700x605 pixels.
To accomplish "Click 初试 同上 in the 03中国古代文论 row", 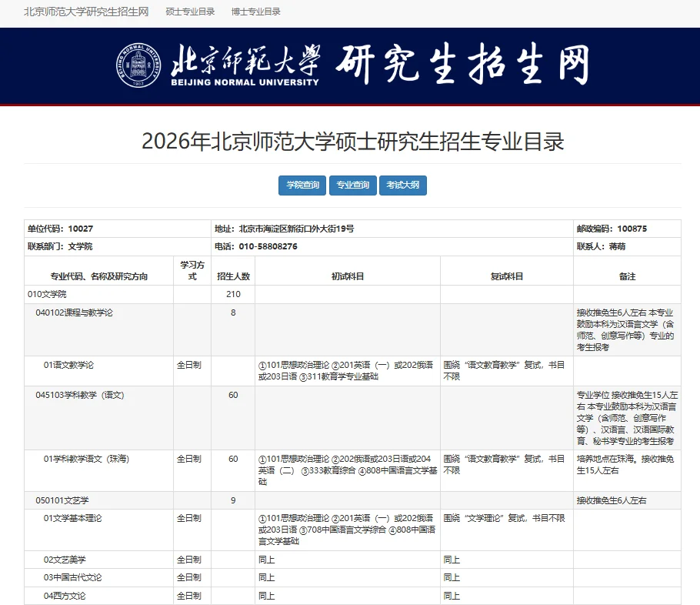I will coord(266,578).
